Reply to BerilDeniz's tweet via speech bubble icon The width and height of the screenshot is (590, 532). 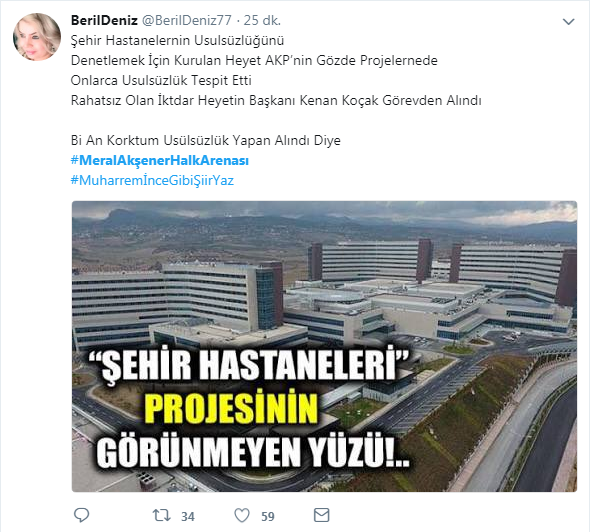pos(81,515)
